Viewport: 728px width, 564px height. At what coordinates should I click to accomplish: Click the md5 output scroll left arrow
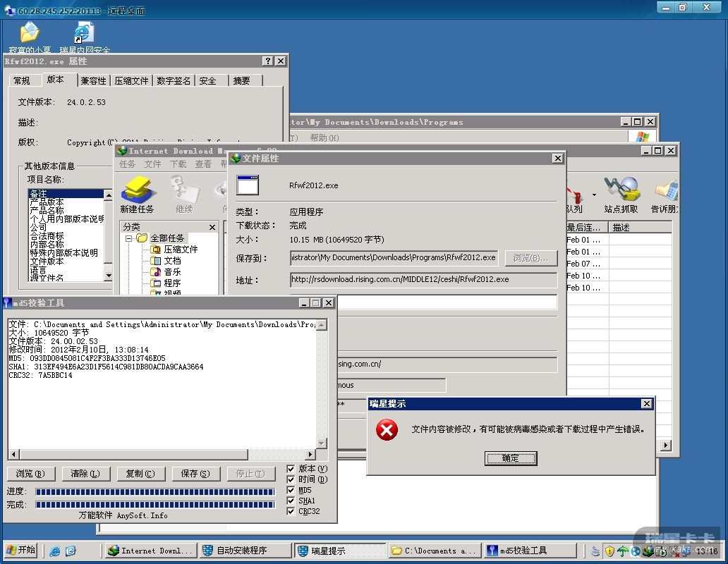tap(13, 454)
